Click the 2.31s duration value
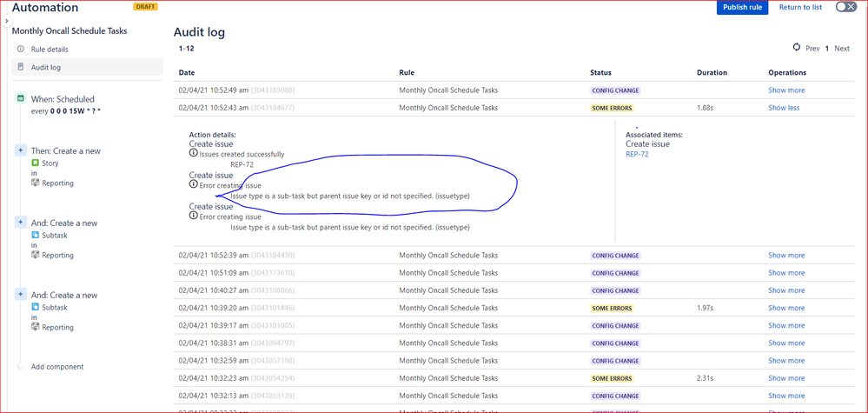Screen dimensions: 868x413 [705, 378]
